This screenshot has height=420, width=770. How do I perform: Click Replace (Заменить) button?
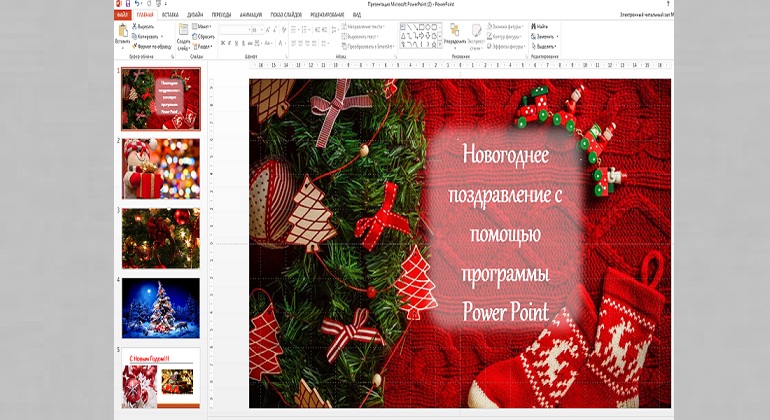click(544, 36)
